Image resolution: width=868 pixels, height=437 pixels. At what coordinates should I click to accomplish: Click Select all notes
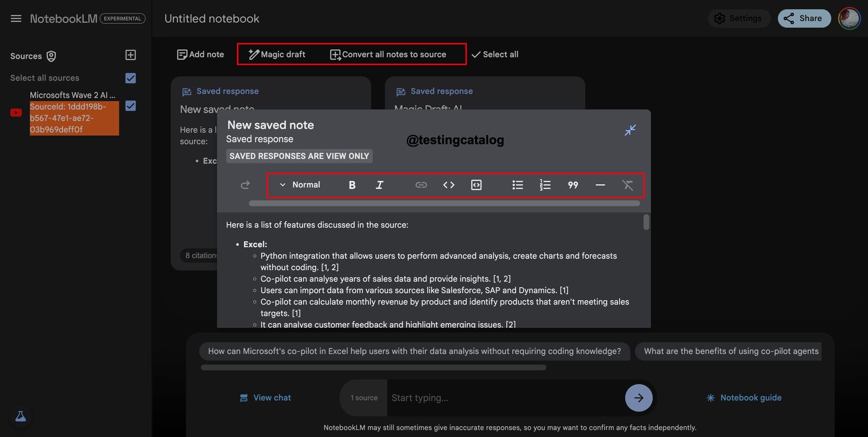coord(495,55)
